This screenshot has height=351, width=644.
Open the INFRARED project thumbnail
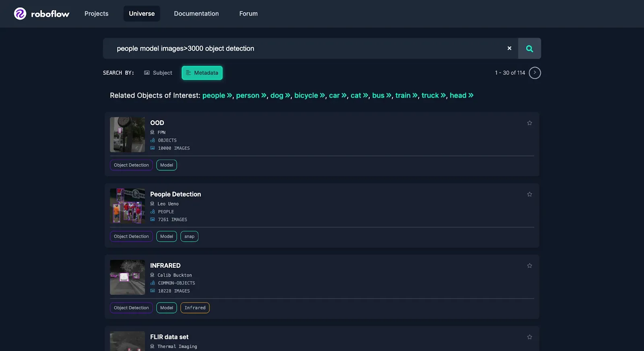[127, 277]
